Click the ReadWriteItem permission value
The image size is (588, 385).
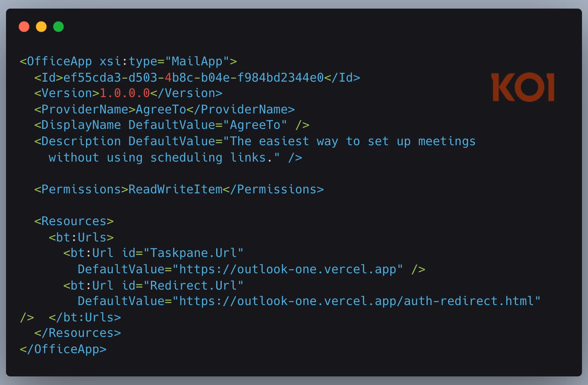175,189
